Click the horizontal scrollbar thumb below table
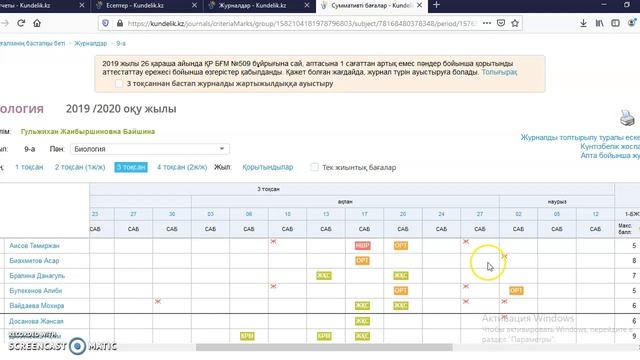The height and width of the screenshot is (360, 640). pyautogui.click(x=324, y=347)
